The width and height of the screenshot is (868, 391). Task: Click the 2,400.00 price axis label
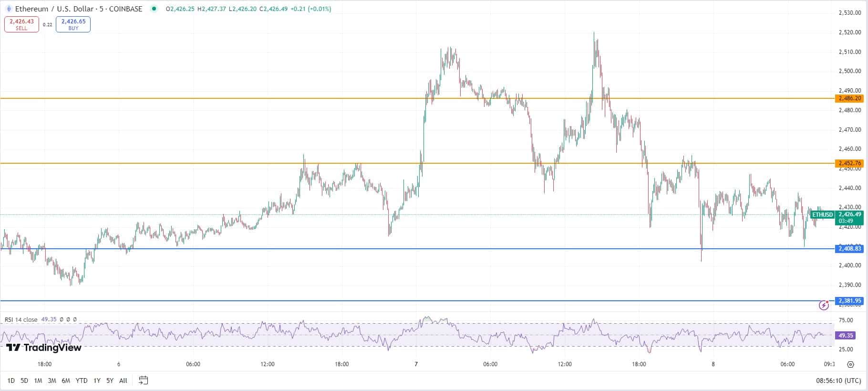(x=850, y=265)
